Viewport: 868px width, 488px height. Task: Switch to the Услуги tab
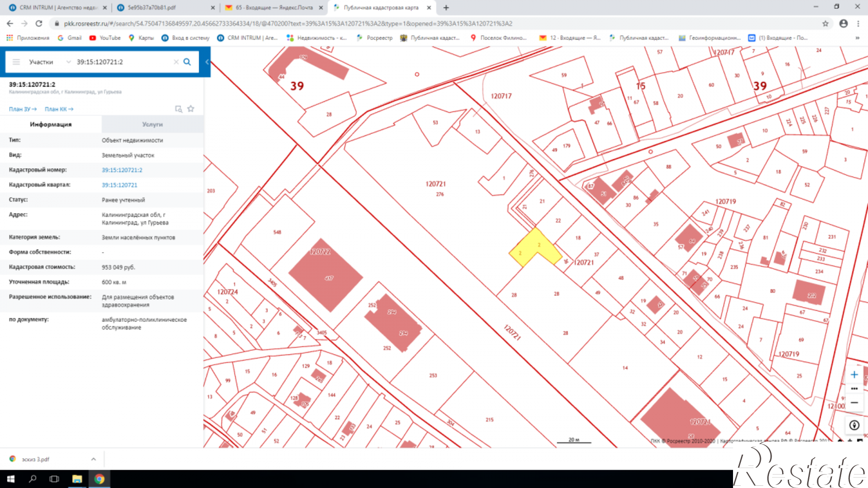(x=152, y=124)
